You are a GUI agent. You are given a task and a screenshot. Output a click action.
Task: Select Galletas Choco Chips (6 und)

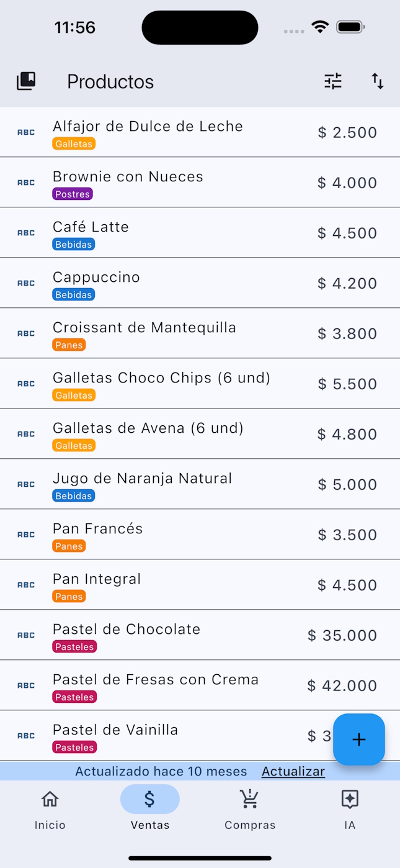coord(161,378)
